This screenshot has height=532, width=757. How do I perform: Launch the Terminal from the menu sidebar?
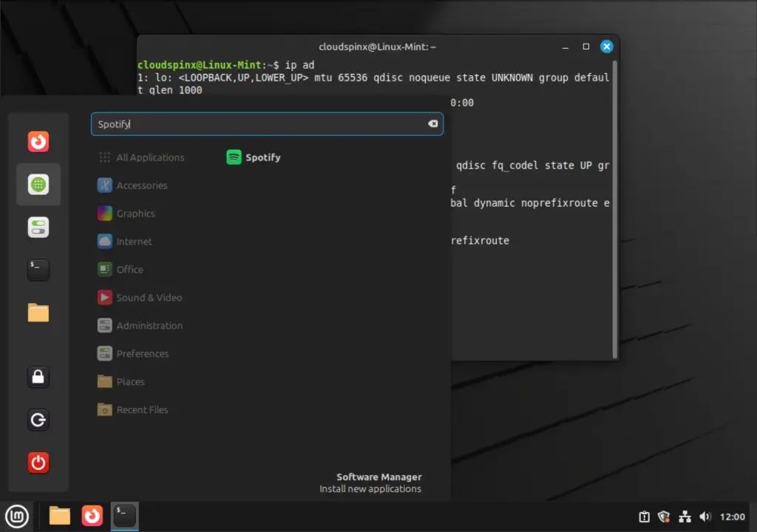[x=38, y=270]
